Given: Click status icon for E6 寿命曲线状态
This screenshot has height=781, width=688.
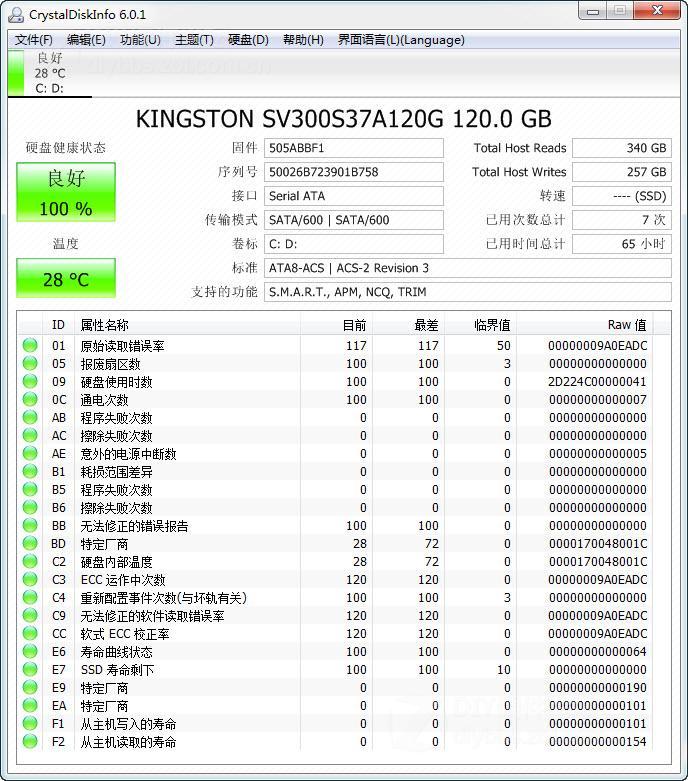Looking at the screenshot, I should point(30,651).
